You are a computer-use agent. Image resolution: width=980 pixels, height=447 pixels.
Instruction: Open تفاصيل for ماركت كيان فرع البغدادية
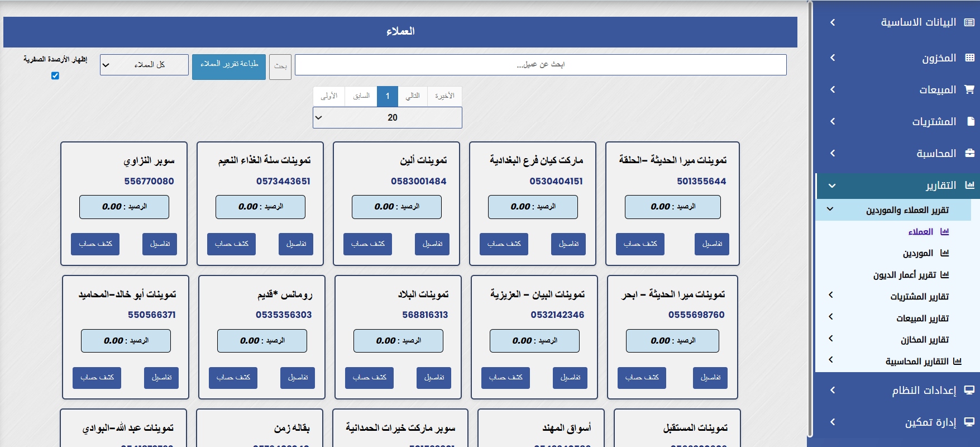568,244
